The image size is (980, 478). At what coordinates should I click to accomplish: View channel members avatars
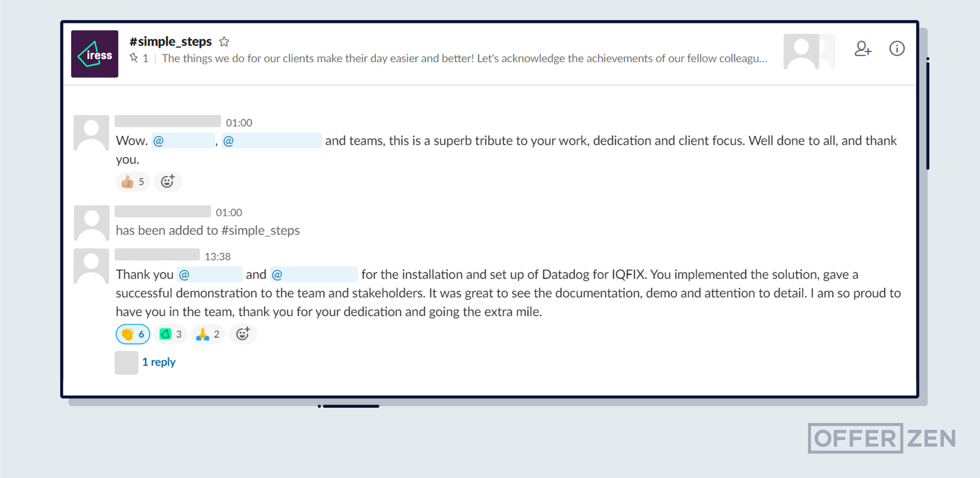tap(809, 51)
